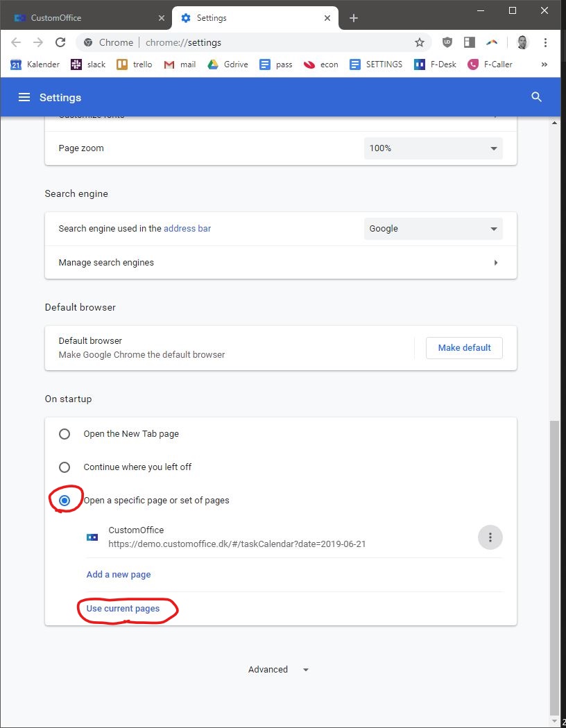Screen dimensions: 566x728
Task: Click the scrollbar up arrow
Action: (x=554, y=123)
